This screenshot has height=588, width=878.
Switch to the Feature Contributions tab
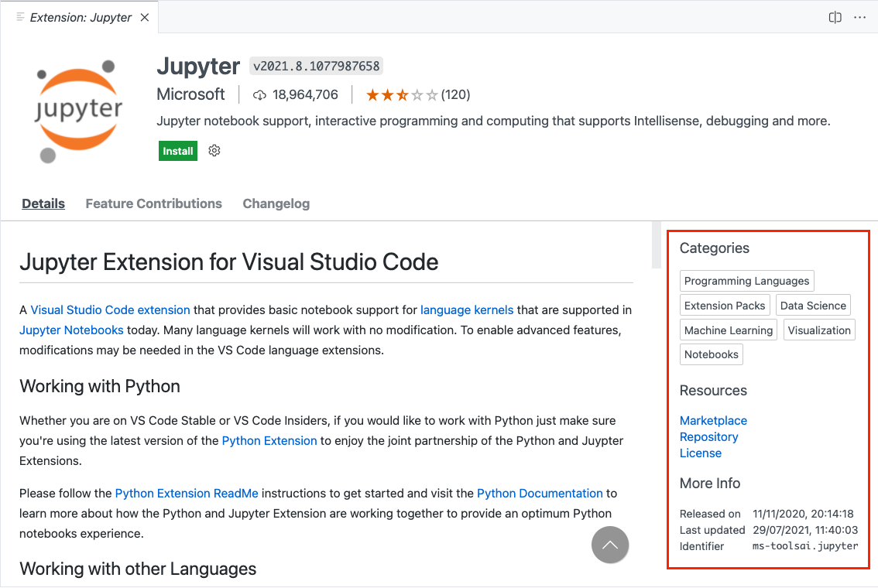[153, 203]
